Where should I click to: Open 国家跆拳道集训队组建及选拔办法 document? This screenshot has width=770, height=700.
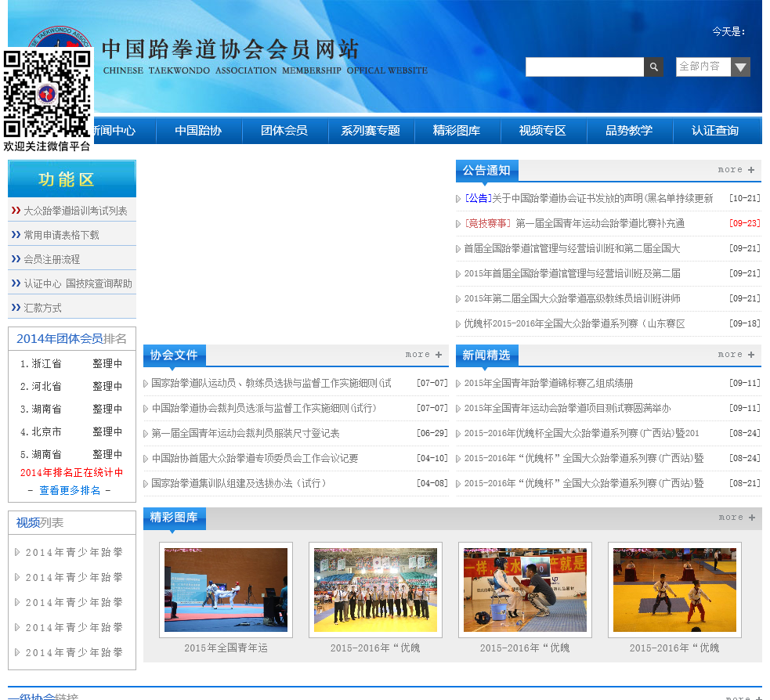pyautogui.click(x=238, y=483)
